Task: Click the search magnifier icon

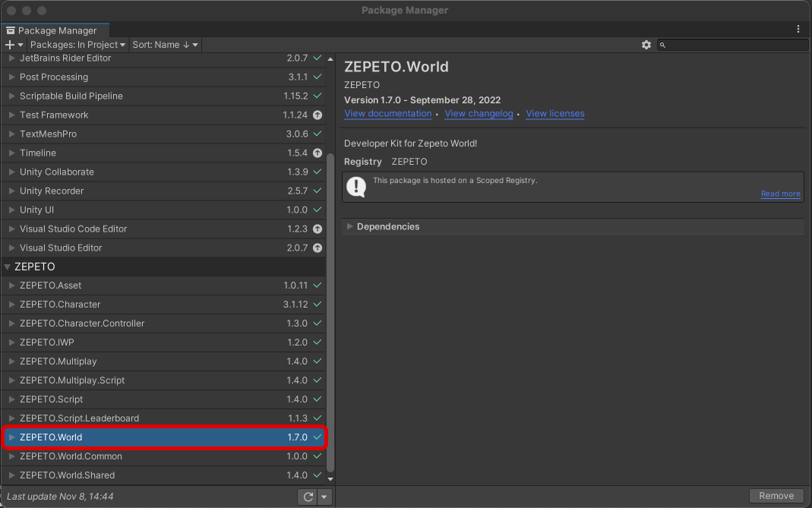Action: pos(662,45)
